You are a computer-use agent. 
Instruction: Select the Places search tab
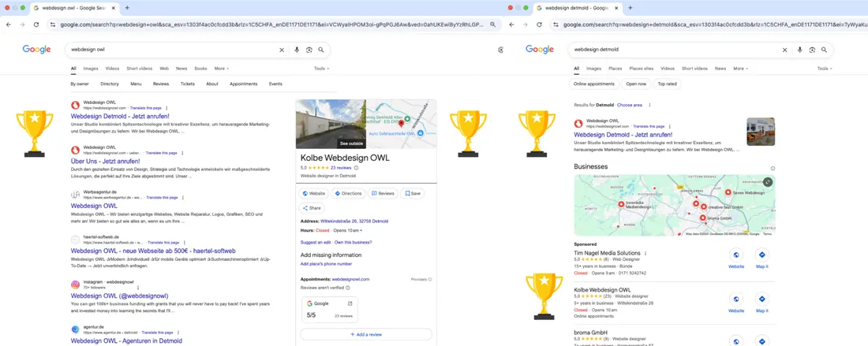pyautogui.click(x=615, y=69)
